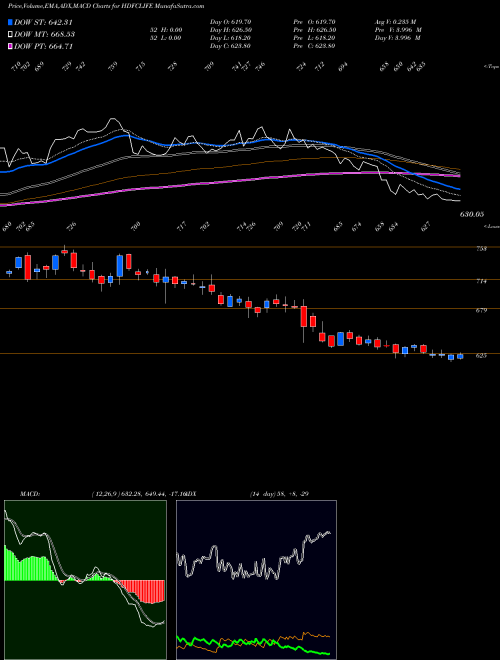Click the magenta DOW PT legend swatch
Viewport: 500px width, 660px height.
click(10, 46)
